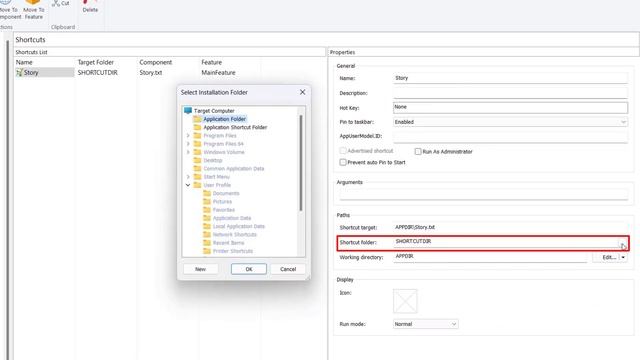Screen dimensions: 640x360
Task: Click the Printer Shortcuts folder icon
Action: (207, 251)
